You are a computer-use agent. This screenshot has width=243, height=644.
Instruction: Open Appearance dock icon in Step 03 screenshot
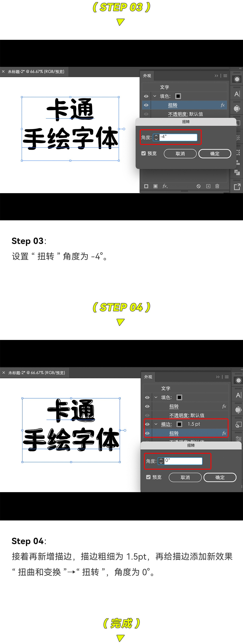237,79
